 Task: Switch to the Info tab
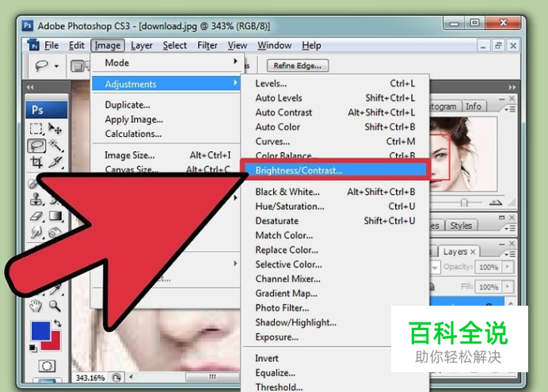[x=474, y=106]
